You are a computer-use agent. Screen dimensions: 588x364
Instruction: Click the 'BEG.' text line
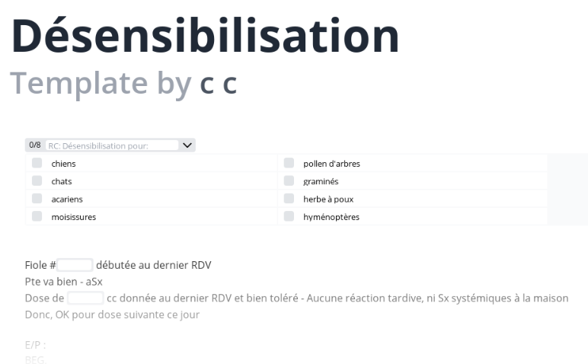coord(36,359)
